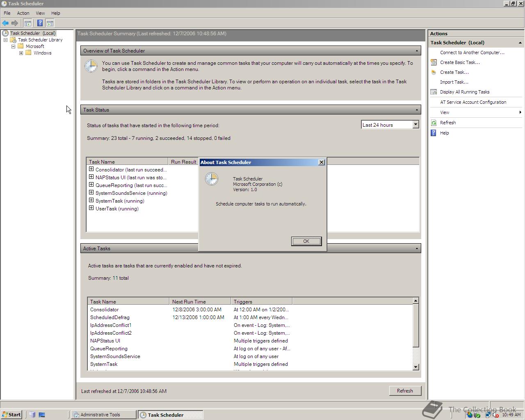Click the clock icon in the About dialog
The height and width of the screenshot is (420, 525).
212,179
